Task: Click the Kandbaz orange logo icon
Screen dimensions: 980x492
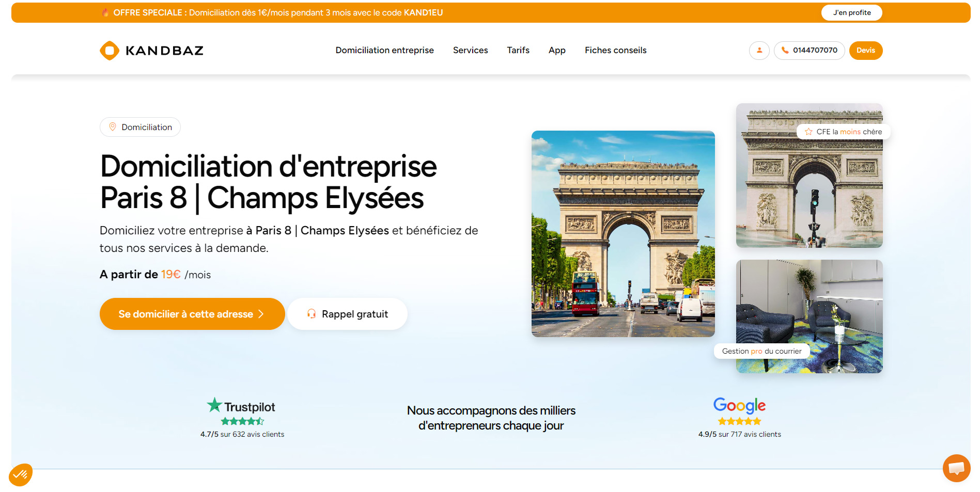Action: (x=110, y=51)
